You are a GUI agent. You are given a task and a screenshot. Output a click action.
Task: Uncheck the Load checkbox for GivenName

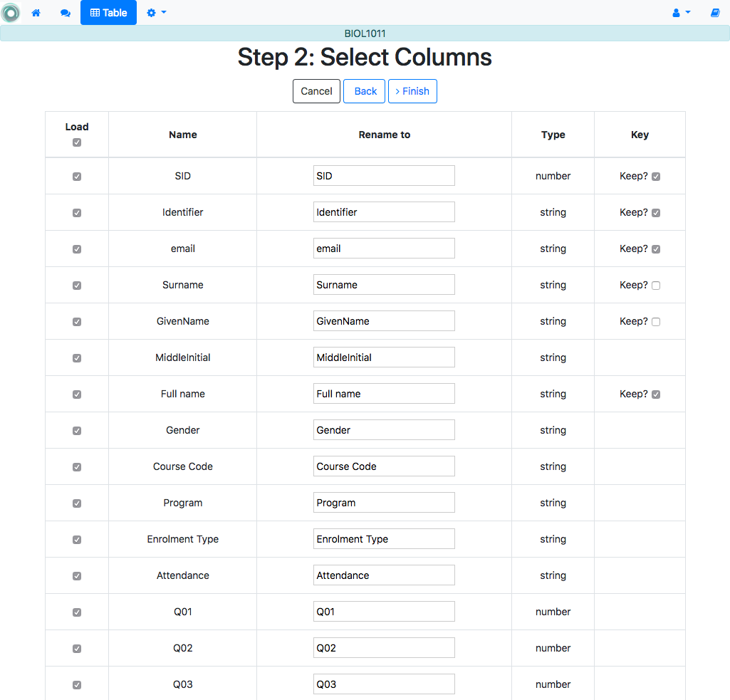click(x=77, y=322)
